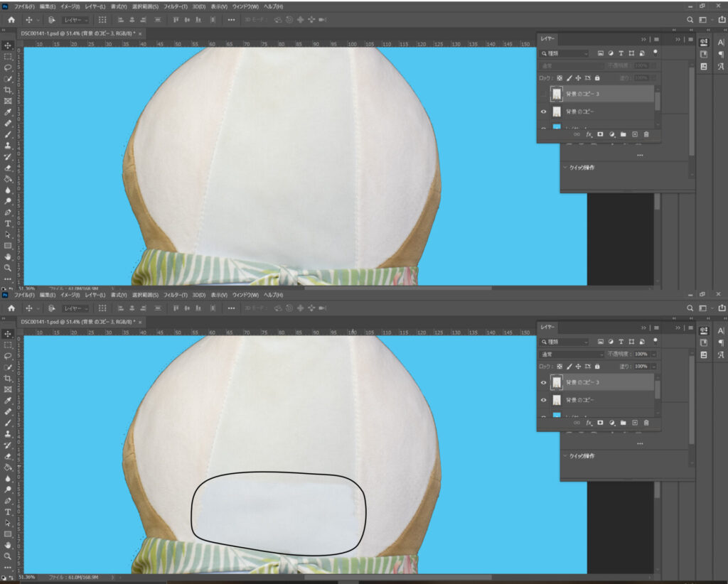Viewport: 728px width, 584px height.
Task: Select the Clone Stamp tool in upper window
Action: [x=8, y=146]
